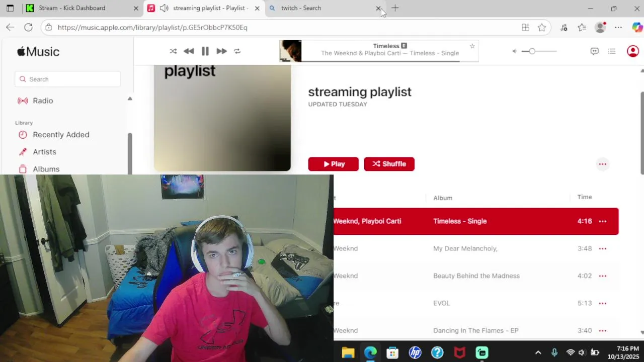The image size is (644, 362).
Task: Open the browser extensions icon
Action: [564, 28]
